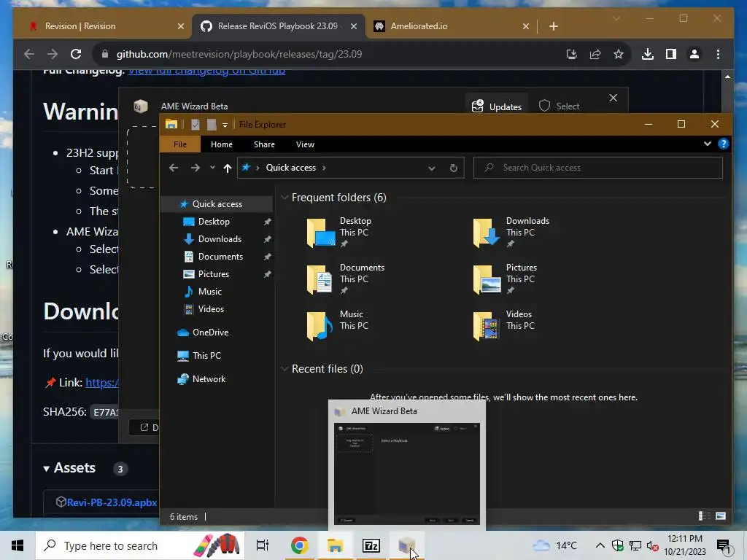
Task: Click File Explorer forward arrow
Action: point(196,168)
